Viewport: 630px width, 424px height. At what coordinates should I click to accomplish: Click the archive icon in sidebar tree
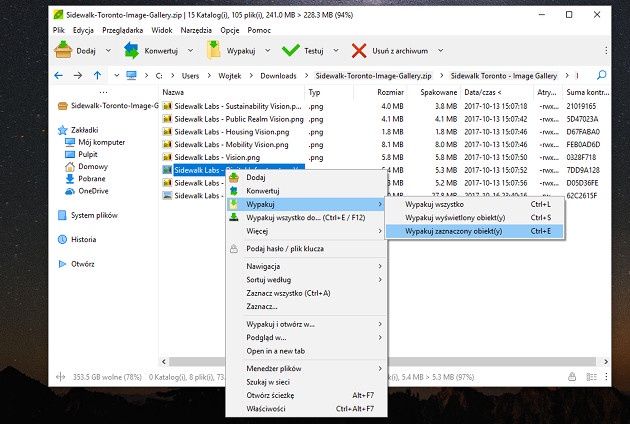(x=63, y=106)
